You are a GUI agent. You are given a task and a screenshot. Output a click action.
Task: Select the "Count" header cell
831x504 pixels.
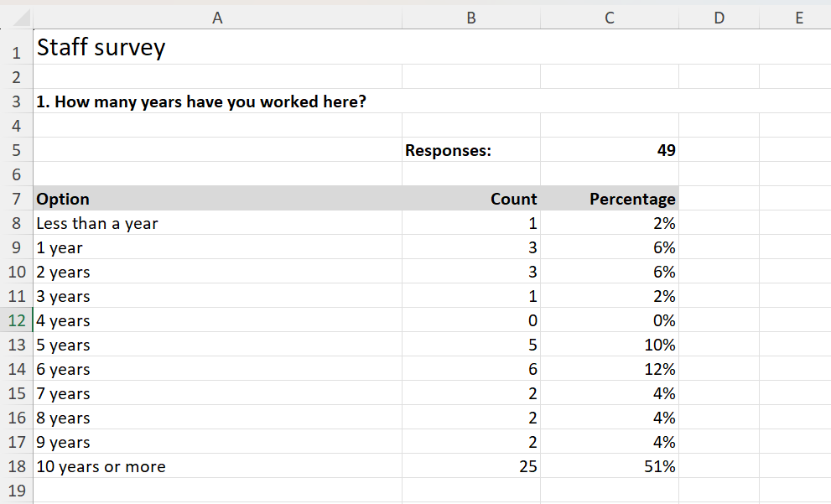pos(513,200)
